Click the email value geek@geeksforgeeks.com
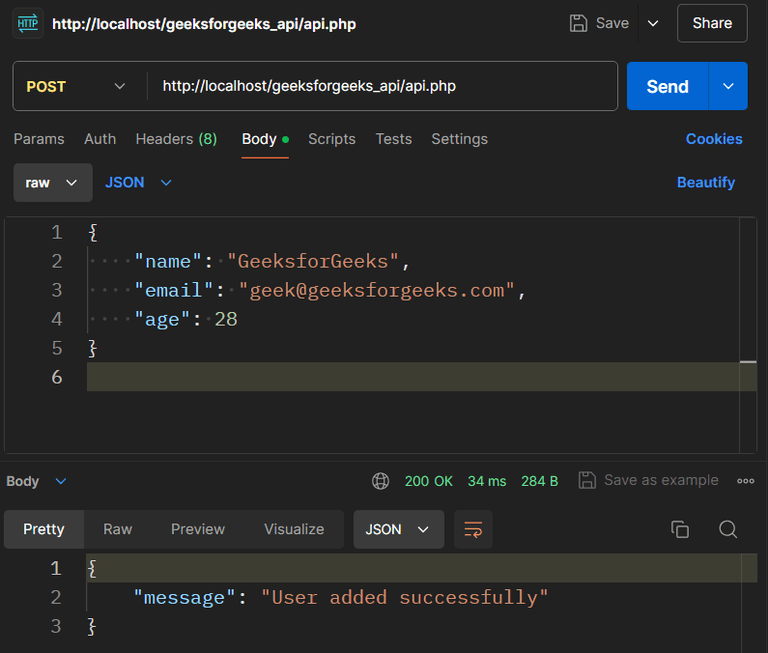 (377, 290)
